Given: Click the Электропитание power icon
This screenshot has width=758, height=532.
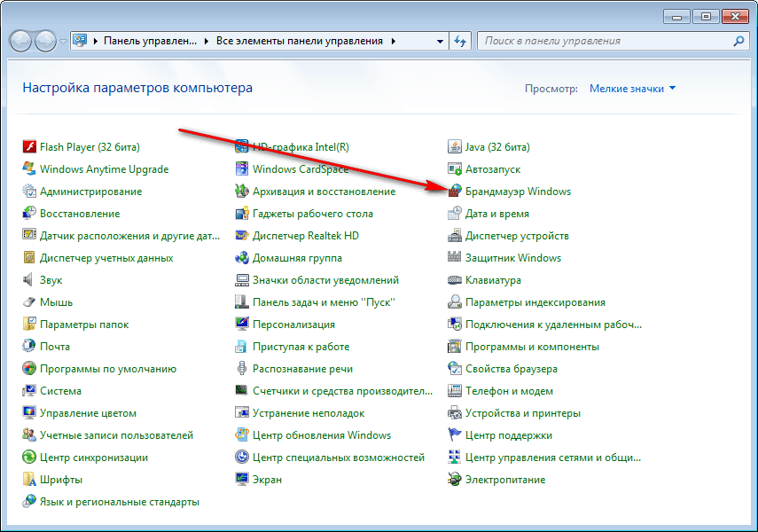Looking at the screenshot, I should 455,480.
